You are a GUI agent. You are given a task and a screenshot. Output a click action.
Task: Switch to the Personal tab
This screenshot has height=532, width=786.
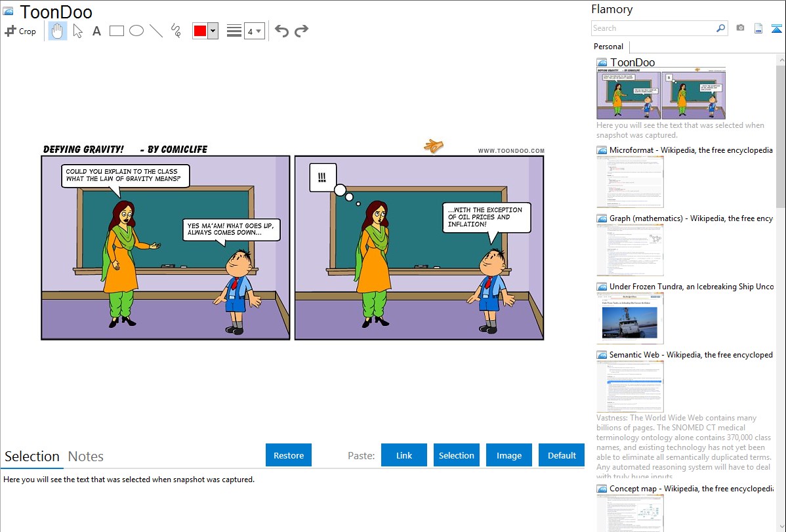(609, 47)
